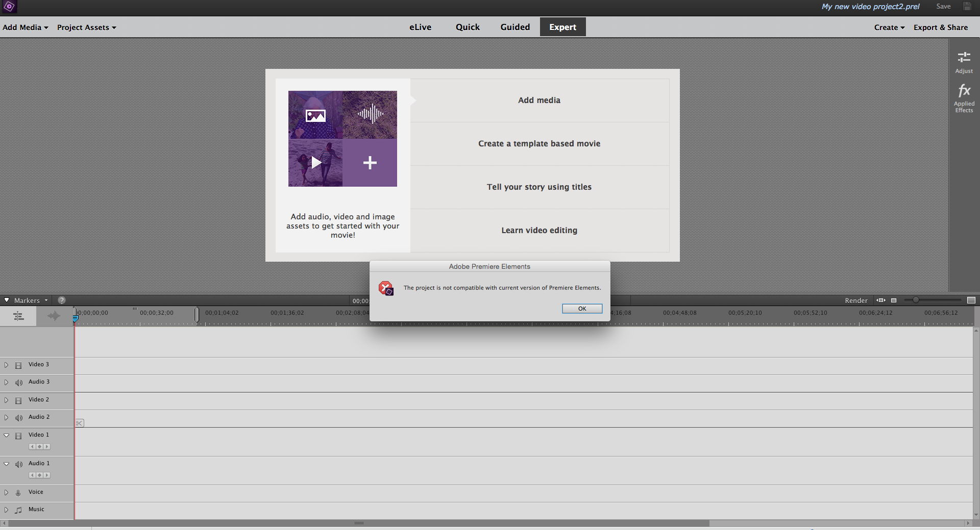Screen dimensions: 980x530
Task: Click the timeline scroll right arrow
Action: [x=968, y=523]
